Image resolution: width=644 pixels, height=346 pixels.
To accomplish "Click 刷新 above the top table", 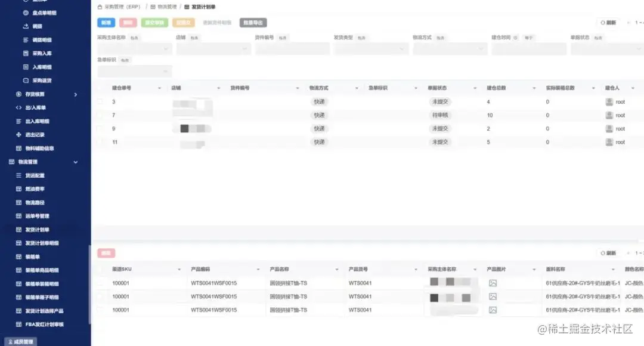I will pyautogui.click(x=608, y=23).
